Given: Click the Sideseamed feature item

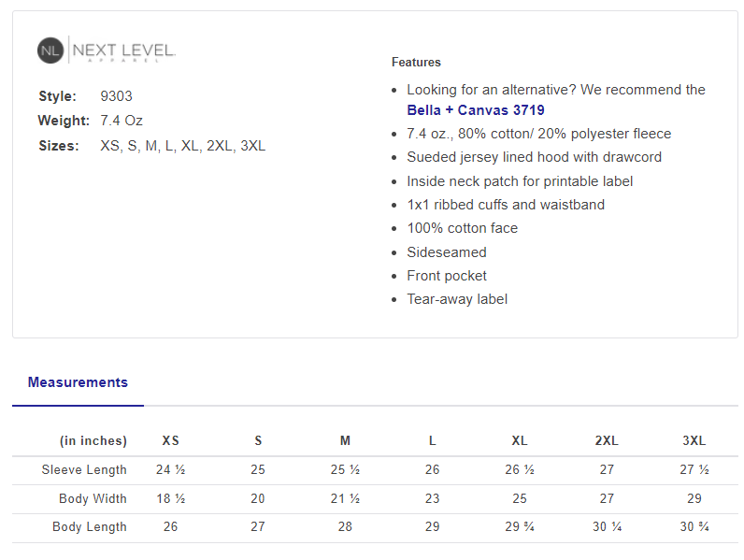Looking at the screenshot, I should click(x=447, y=252).
